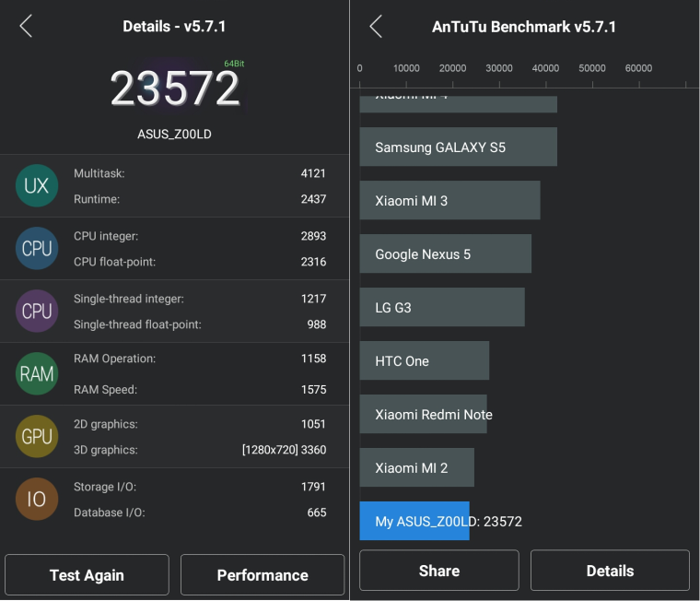This screenshot has width=700, height=601.
Task: Go back from AnTuTu Benchmark ranking screen
Action: point(376,27)
